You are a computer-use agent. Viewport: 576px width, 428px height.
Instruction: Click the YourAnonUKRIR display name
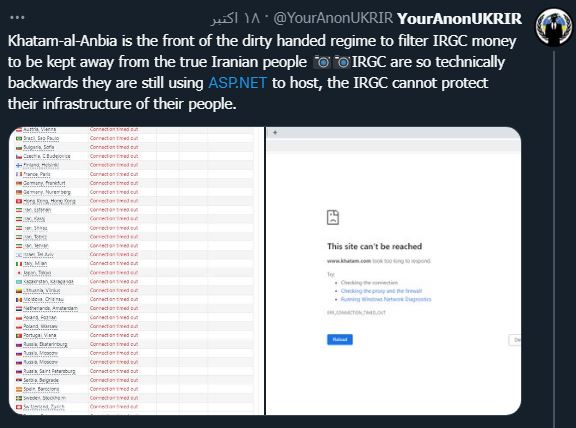(459, 18)
